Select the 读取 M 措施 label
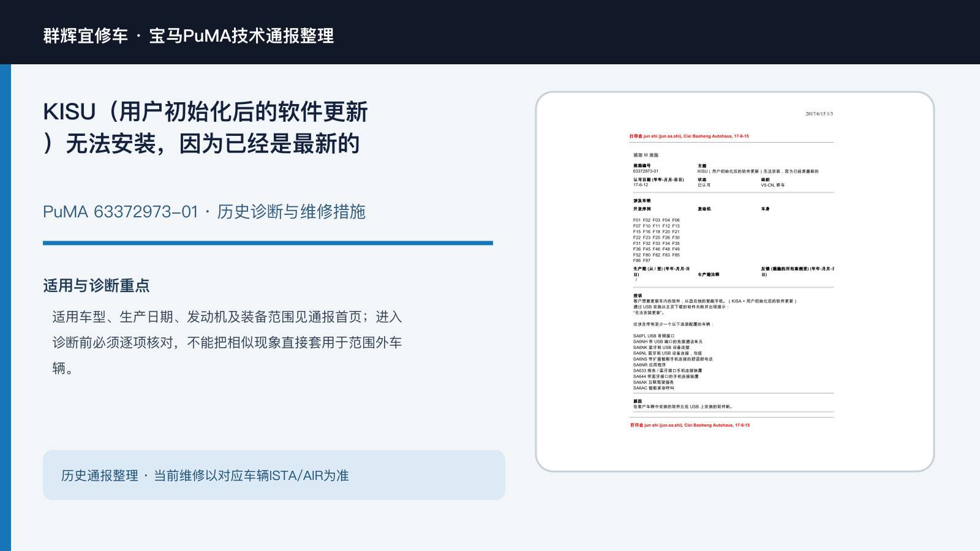The image size is (980, 551). pos(646,156)
